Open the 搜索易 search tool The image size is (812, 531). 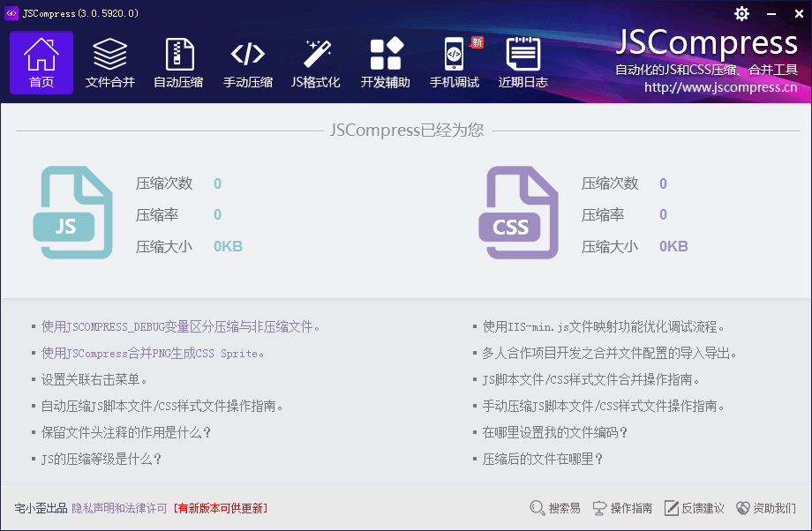pyautogui.click(x=555, y=508)
